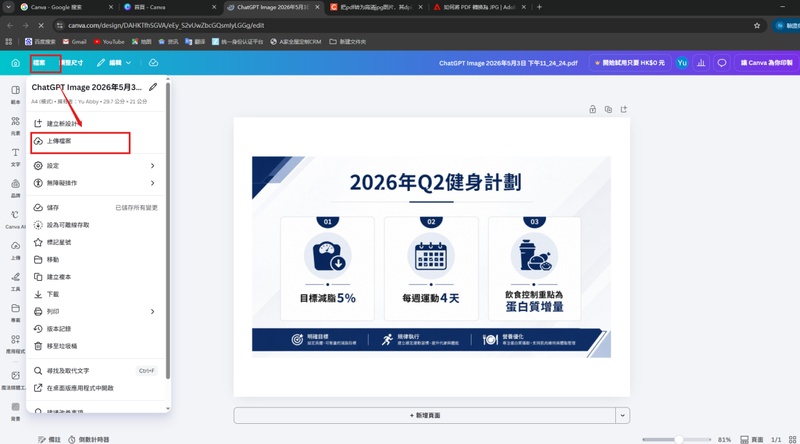
Task: Go to Canva home via house icon
Action: tap(15, 63)
